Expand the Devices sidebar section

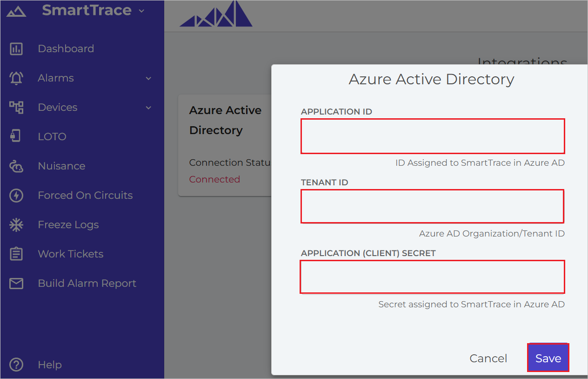tap(148, 108)
